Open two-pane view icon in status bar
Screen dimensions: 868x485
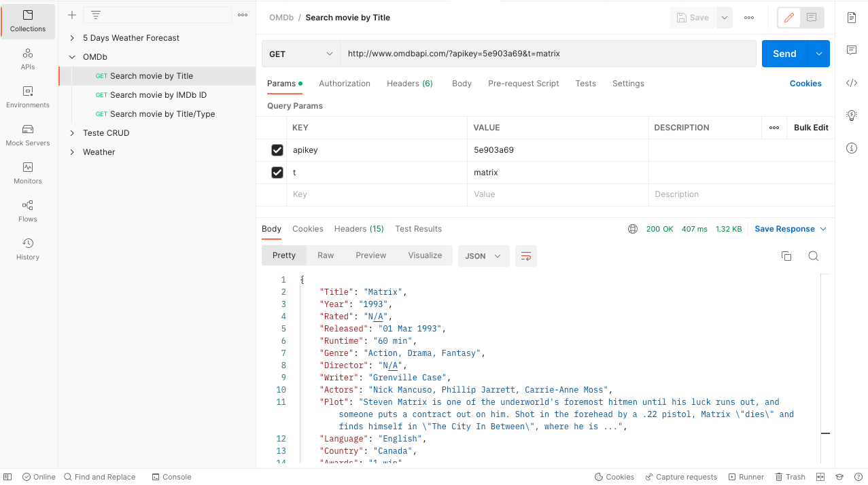tap(820, 477)
